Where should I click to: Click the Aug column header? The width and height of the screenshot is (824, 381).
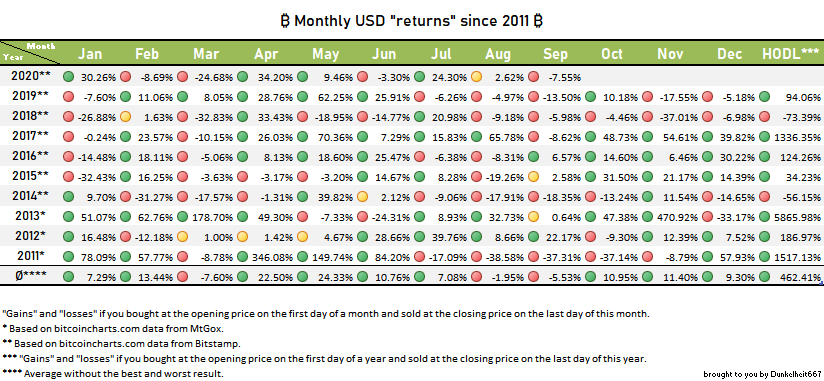point(497,54)
